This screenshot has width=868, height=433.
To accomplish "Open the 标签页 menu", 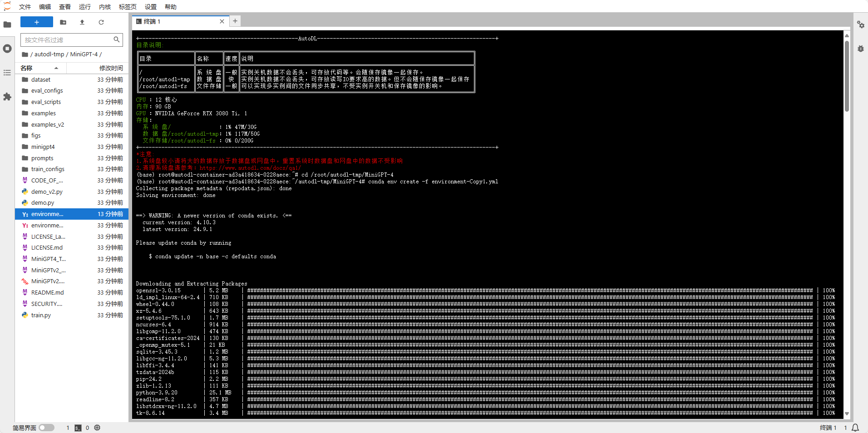I will pos(128,7).
